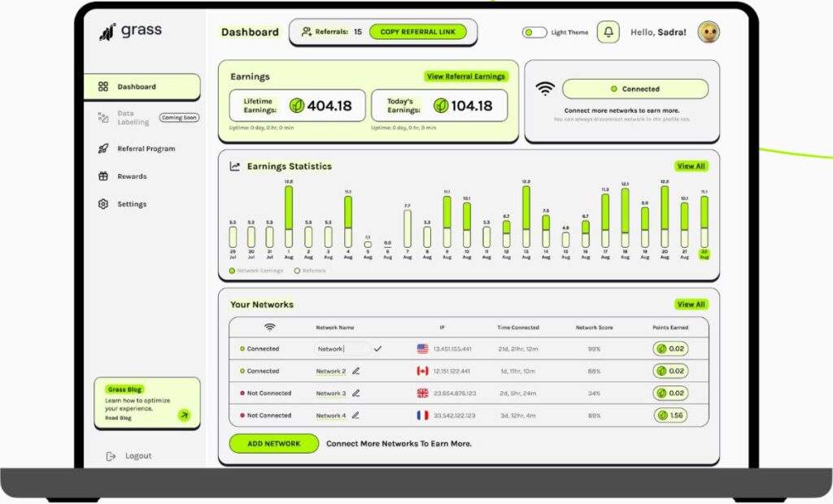Toggle Network Earnings legend in chart
Viewport: 833px width, 504px height.
coord(256,271)
